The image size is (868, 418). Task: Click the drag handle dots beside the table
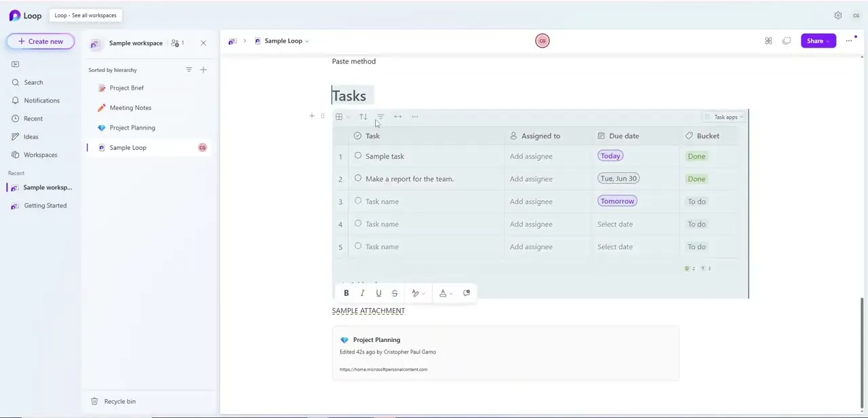[x=323, y=117]
